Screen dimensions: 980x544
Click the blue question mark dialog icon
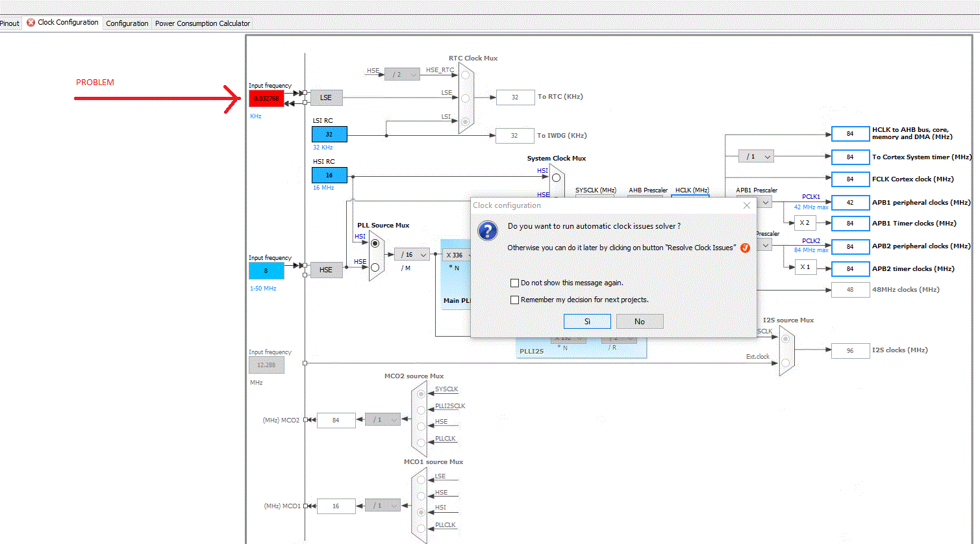488,231
